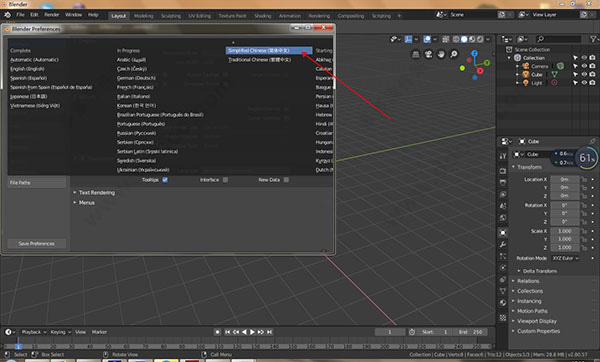Toggle Collection viewport visibility eye
Viewport: 600px width, 362px height.
point(584,58)
